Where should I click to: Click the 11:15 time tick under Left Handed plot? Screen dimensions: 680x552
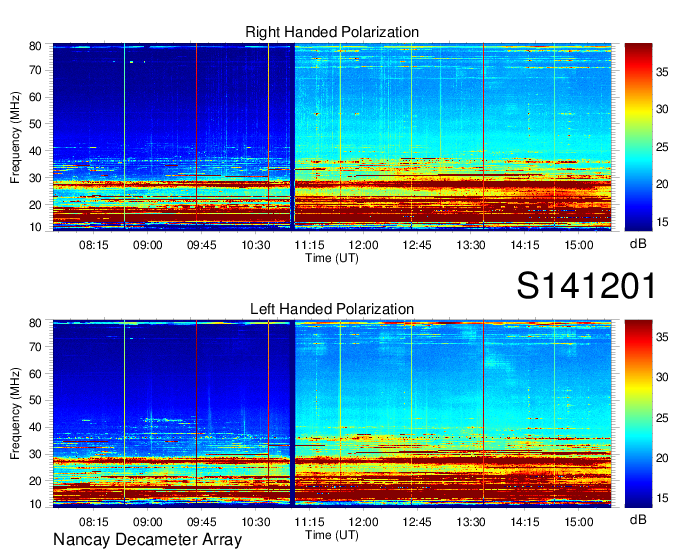point(309,522)
